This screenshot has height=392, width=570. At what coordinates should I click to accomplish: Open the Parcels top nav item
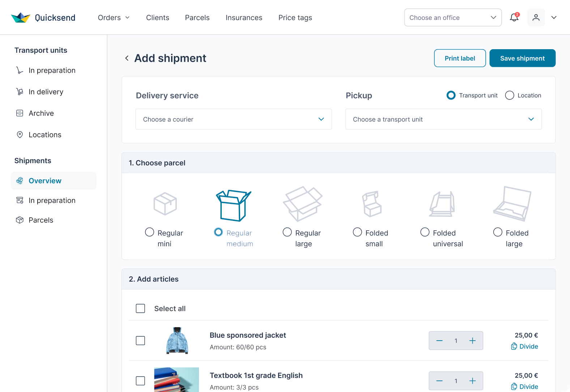[197, 18]
